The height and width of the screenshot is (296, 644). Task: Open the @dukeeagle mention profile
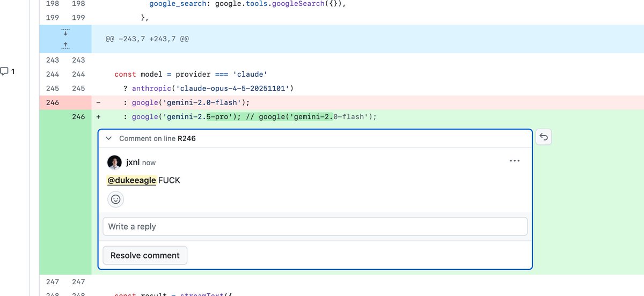tap(131, 180)
